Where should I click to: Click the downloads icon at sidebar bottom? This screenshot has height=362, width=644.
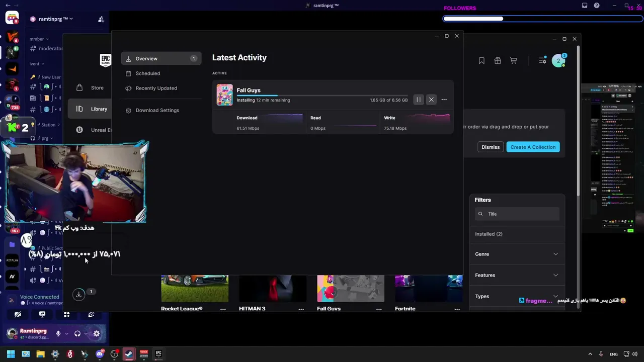[79, 295]
